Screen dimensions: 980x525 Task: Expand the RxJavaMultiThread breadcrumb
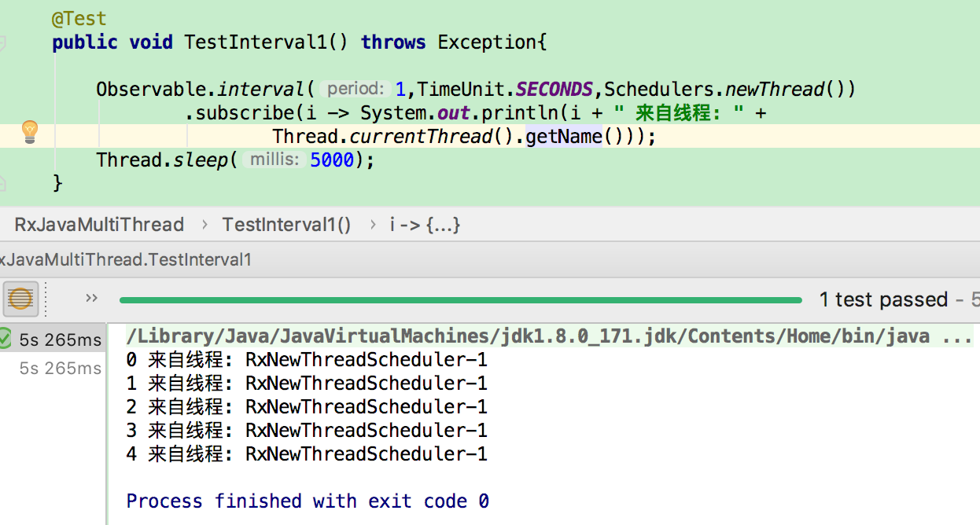[98, 224]
